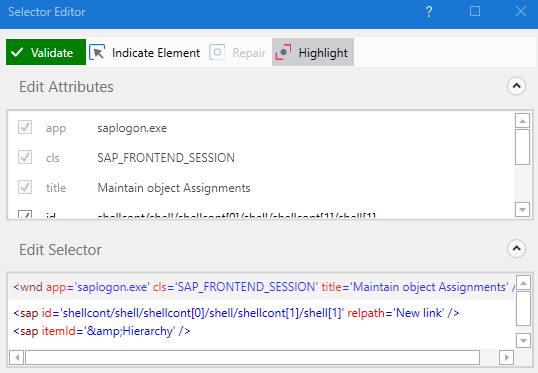Close the Selector Editor window
The width and height of the screenshot is (538, 373).
point(521,11)
